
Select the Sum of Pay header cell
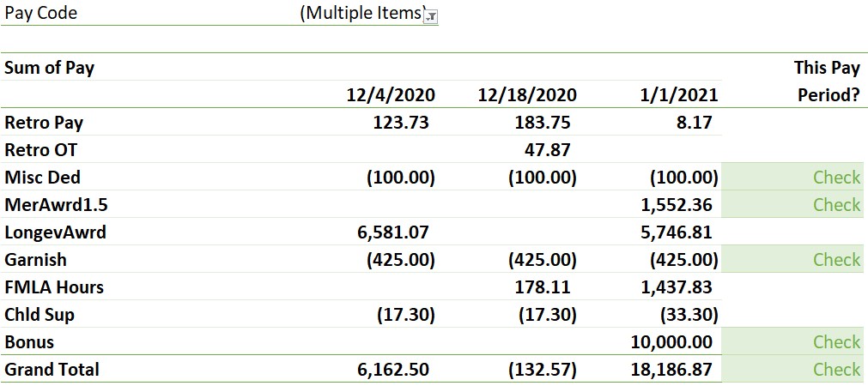50,68
